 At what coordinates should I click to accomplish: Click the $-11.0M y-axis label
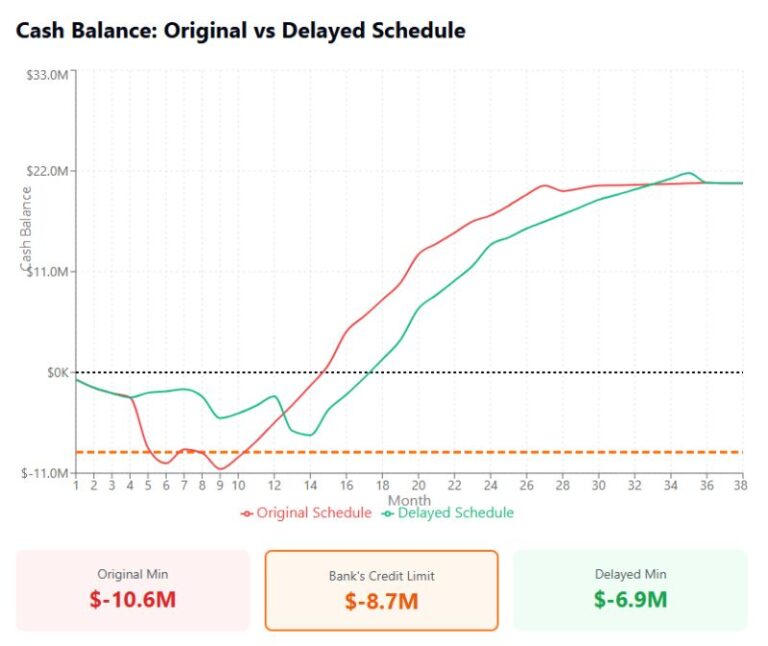[x=46, y=472]
